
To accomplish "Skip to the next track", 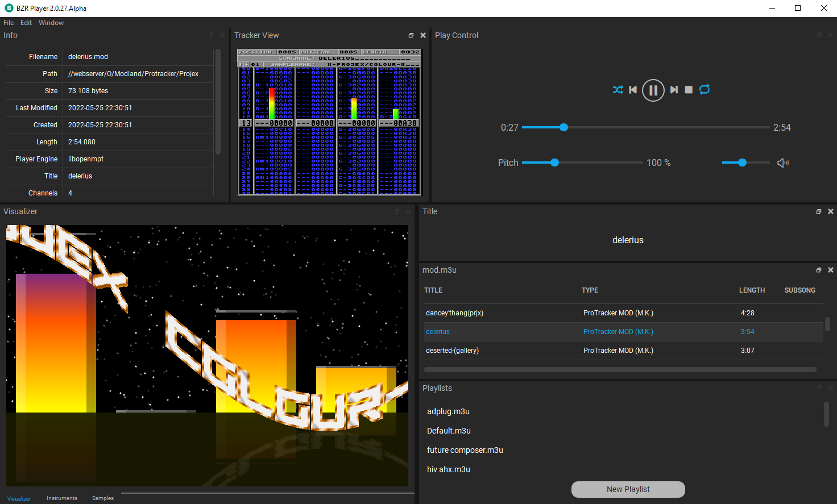I will pyautogui.click(x=674, y=90).
